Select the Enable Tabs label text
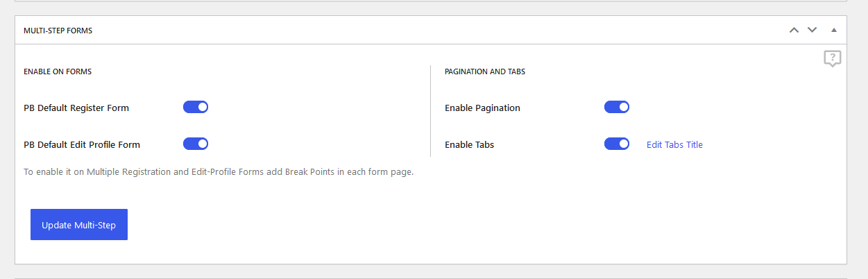This screenshot has height=279, width=868. click(x=469, y=144)
